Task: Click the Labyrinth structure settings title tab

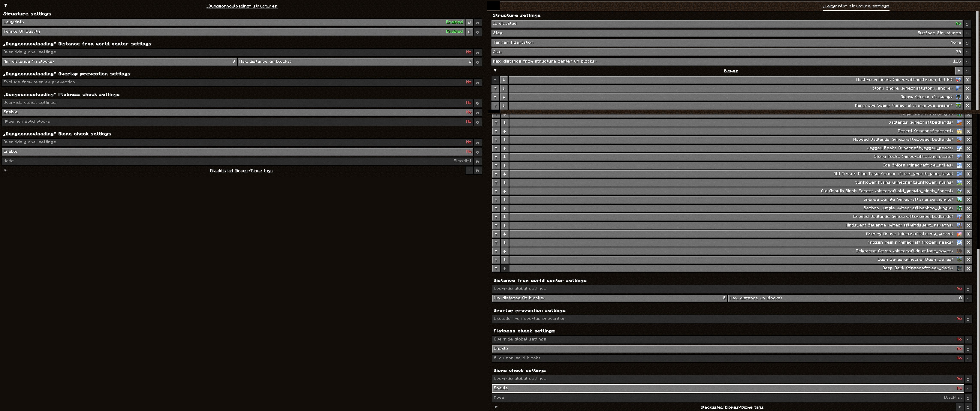Action: (x=856, y=6)
